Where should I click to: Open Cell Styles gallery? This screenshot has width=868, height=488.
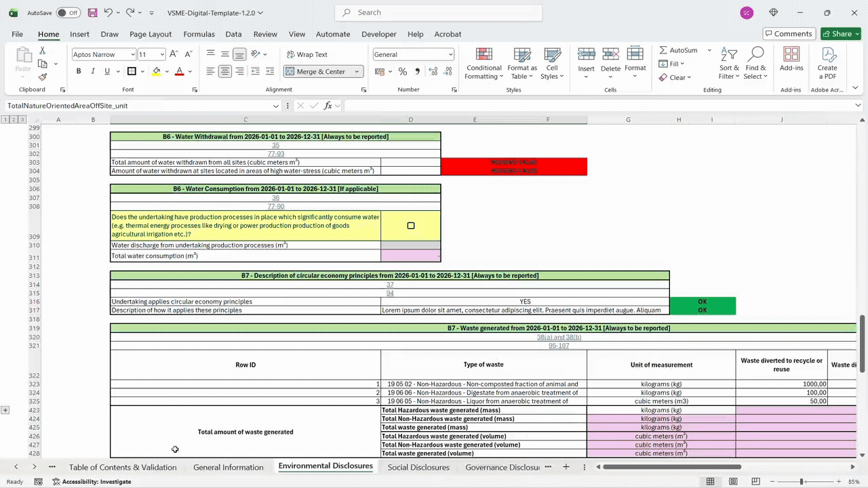[552, 64]
